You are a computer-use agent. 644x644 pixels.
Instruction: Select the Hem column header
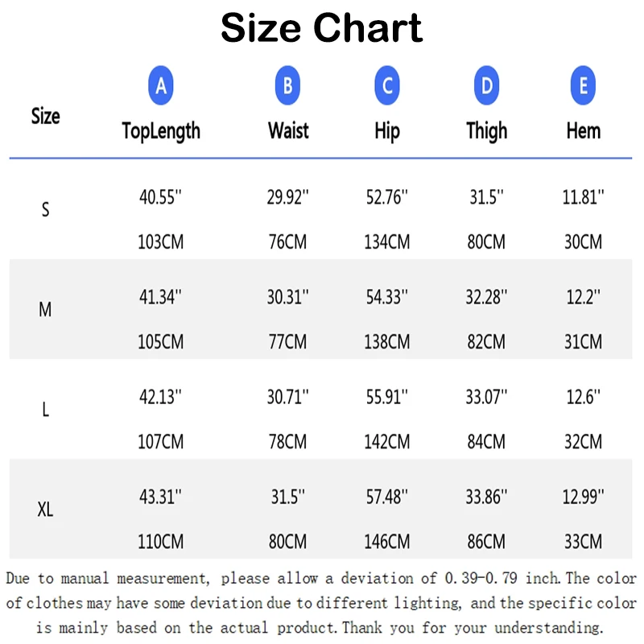pos(583,131)
